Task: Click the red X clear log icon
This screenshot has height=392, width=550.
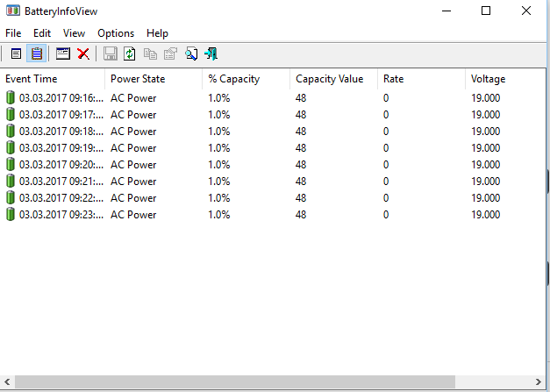Action: pyautogui.click(x=83, y=54)
